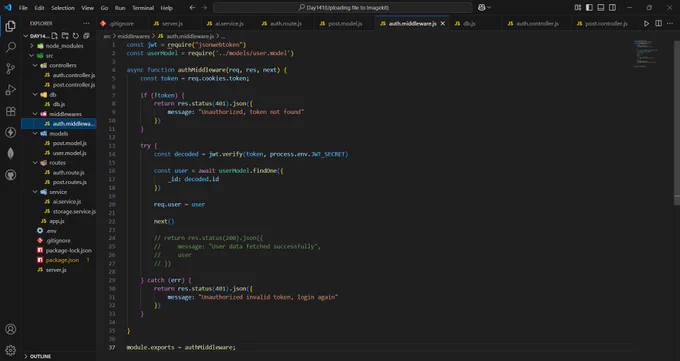Open the Manage gear icon
The width and height of the screenshot is (680, 361).
click(10, 350)
